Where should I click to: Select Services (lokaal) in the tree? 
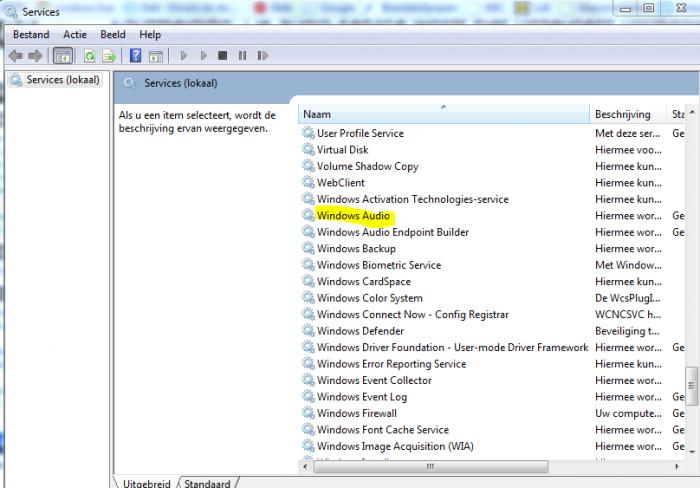(55, 80)
